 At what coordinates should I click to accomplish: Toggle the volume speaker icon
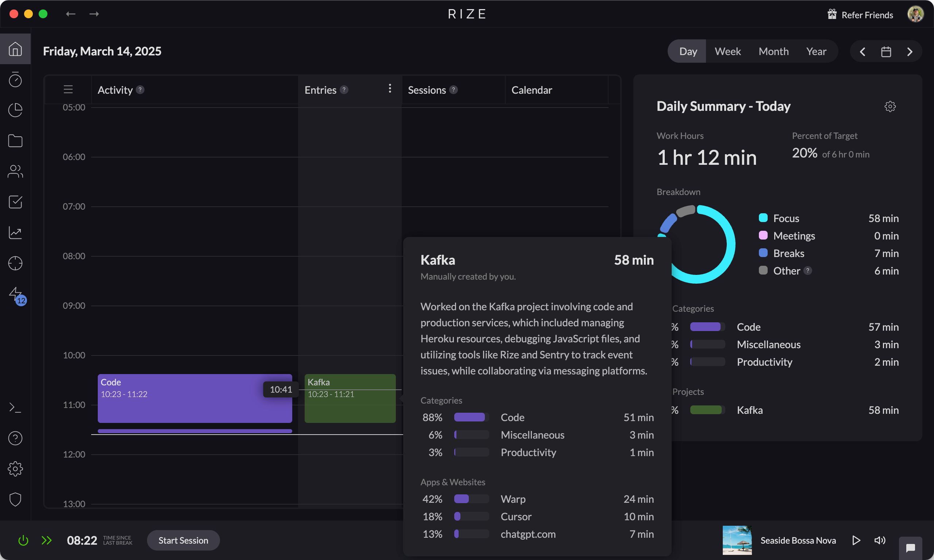tap(880, 540)
